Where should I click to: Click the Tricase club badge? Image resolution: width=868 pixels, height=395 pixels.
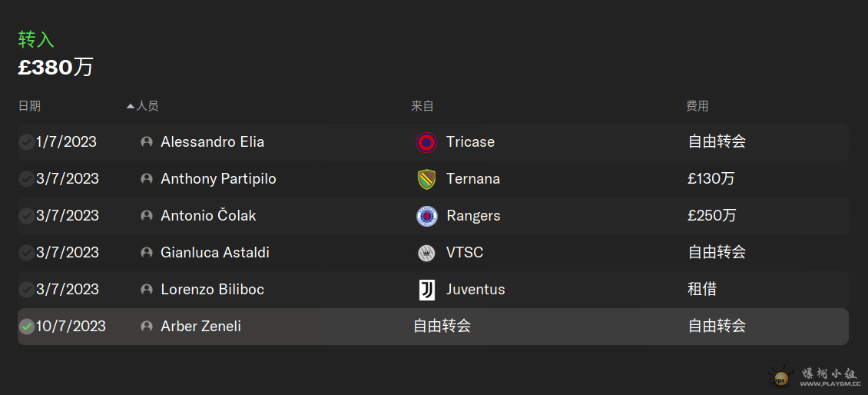pos(426,142)
